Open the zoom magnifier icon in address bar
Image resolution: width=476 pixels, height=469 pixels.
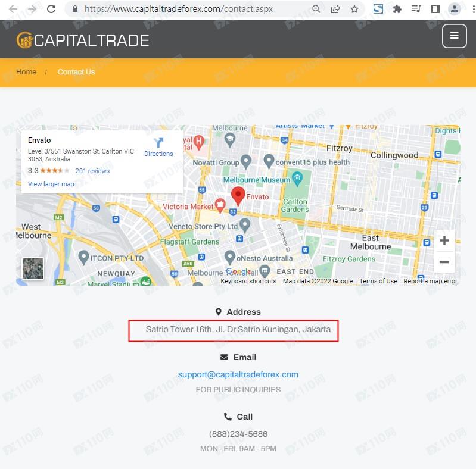tap(316, 9)
